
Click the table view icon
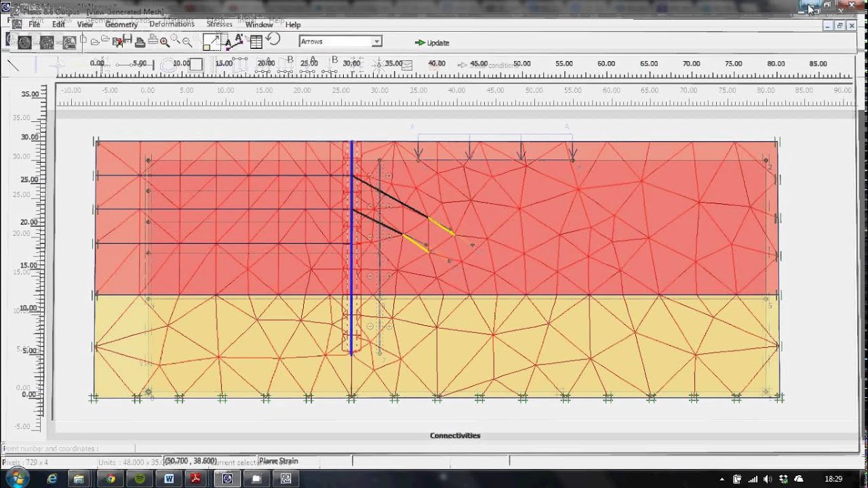(x=256, y=42)
